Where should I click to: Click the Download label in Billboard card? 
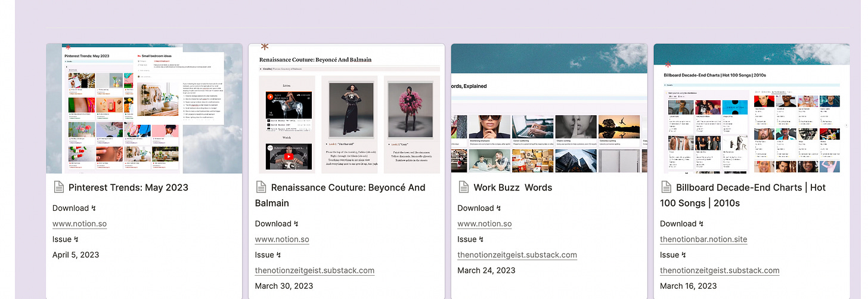(x=681, y=224)
